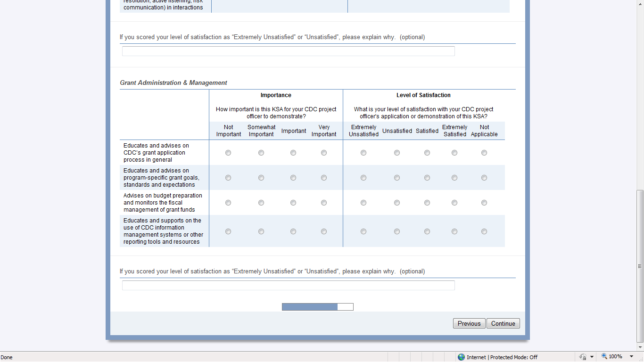Screen dimensions: 644x362
Task: Pick Extremely Unsatisfied for program-specific grant goals
Action: [363, 178]
